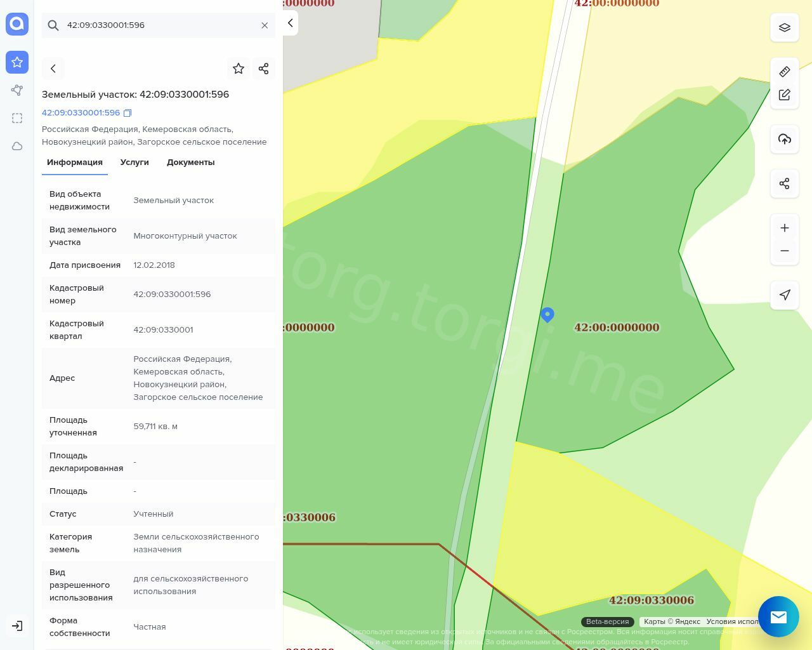812x650 pixels.
Task: Collapse the information side panel
Action: pos(290,23)
